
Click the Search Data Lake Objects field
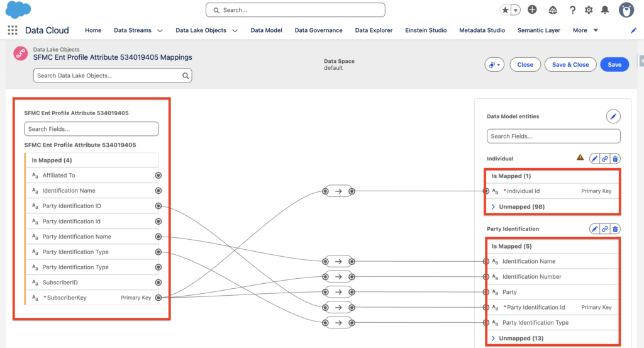108,76
